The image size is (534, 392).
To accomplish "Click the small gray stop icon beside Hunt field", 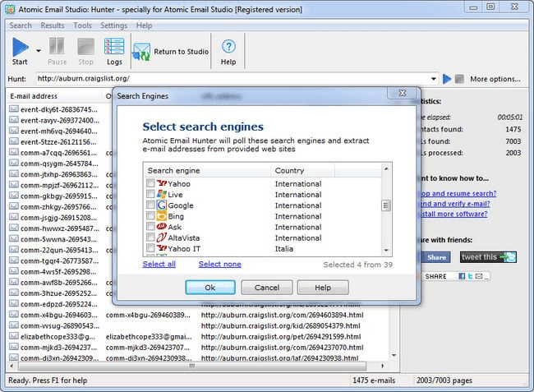I will point(459,79).
